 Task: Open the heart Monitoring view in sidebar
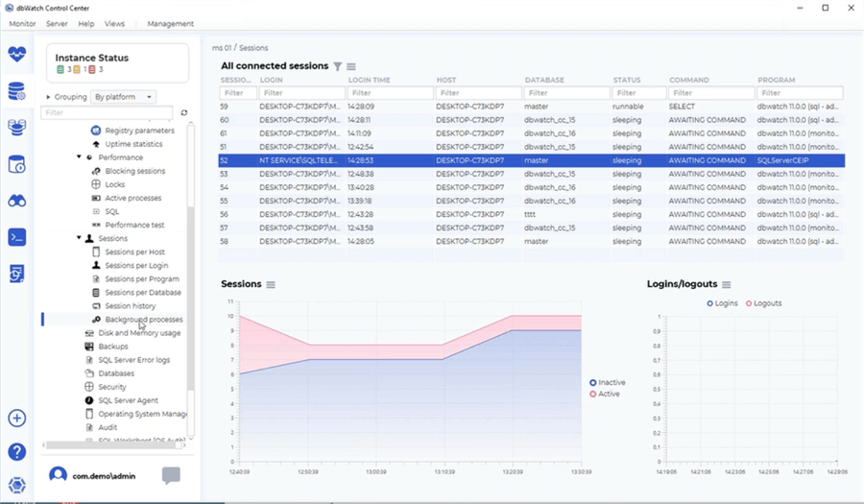(17, 54)
